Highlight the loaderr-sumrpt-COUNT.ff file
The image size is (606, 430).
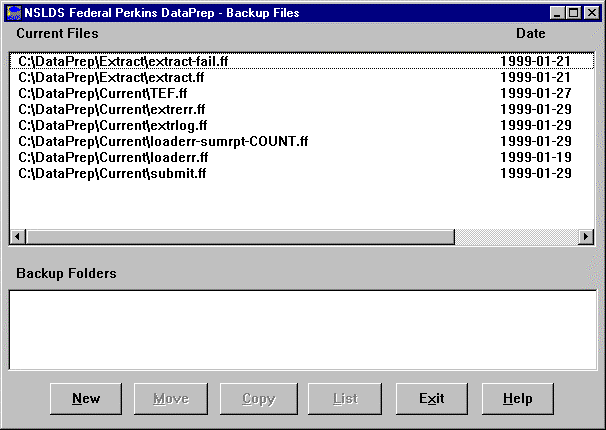[x=163, y=141]
